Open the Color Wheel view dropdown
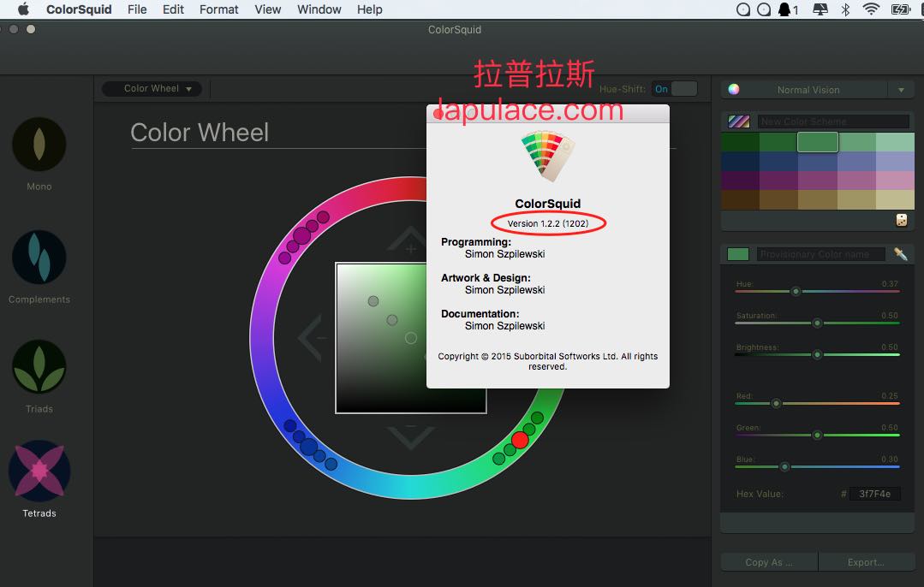 coord(152,89)
